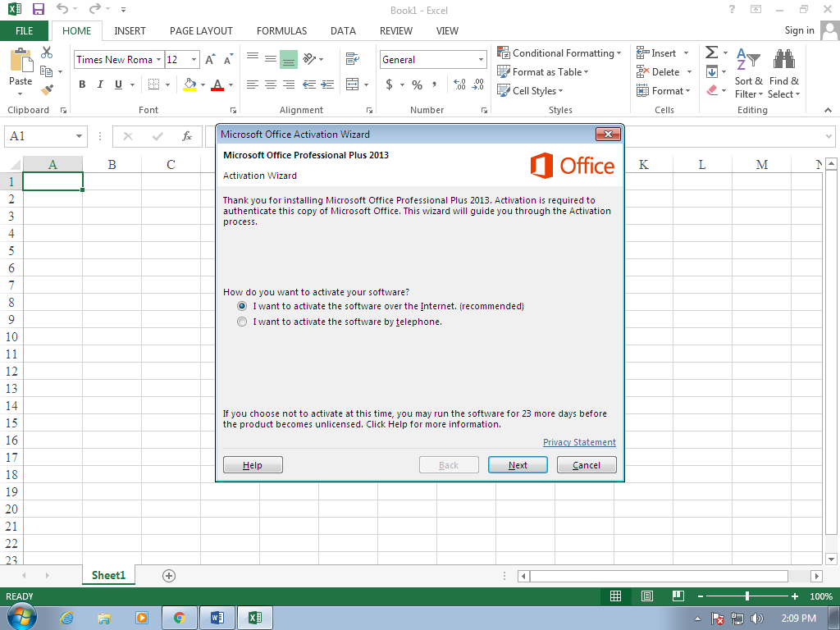This screenshot has width=840, height=630.
Task: Click the Save icon in quick access toolbar
Action: 38,10
